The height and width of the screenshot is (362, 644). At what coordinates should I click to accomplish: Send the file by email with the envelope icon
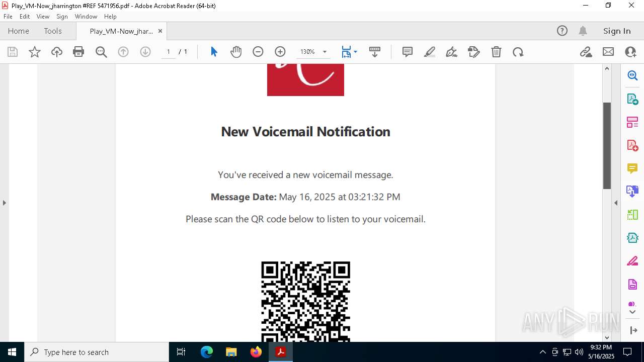coord(608,52)
